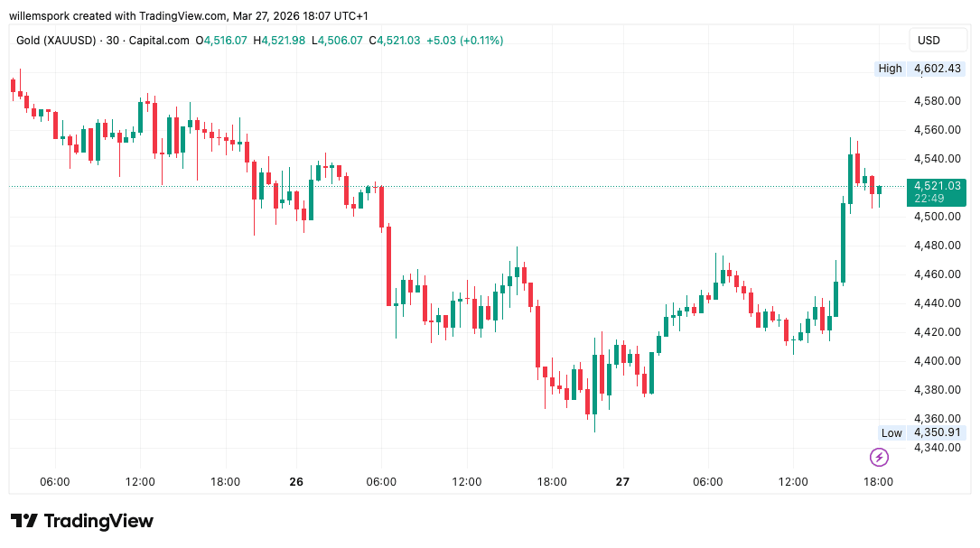The width and height of the screenshot is (980, 548).
Task: Click the 4,580.00 price axis label
Action: (936, 101)
